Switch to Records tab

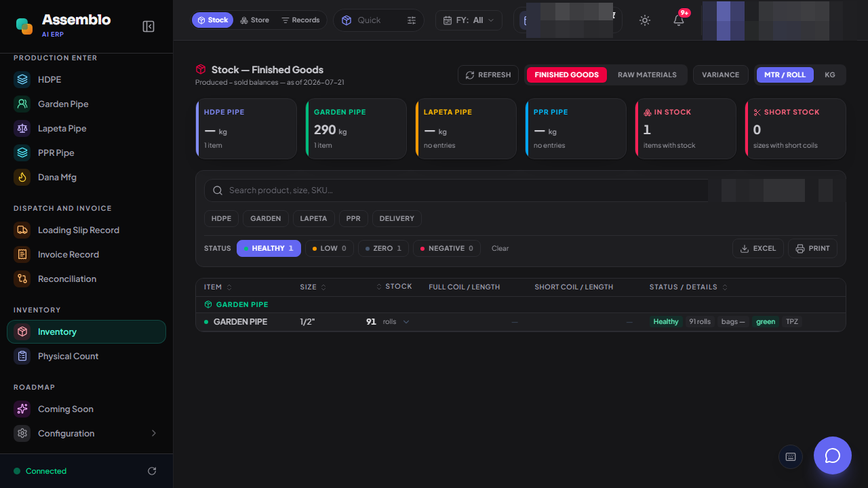(x=300, y=20)
